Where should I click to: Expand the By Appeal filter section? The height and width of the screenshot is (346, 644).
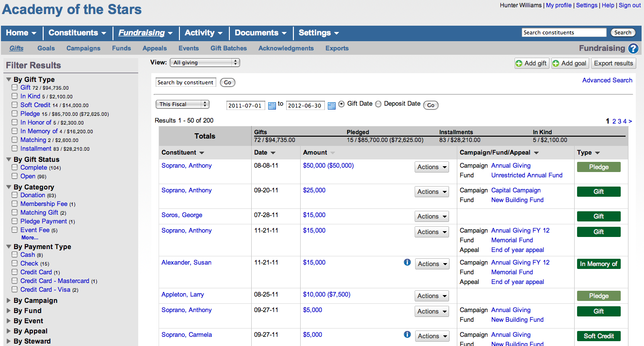(x=9, y=331)
